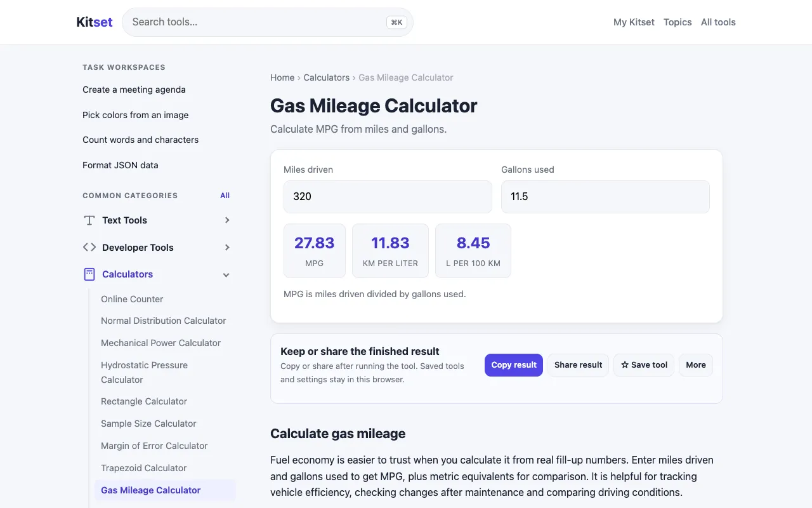Click the Calculators category icon
This screenshot has width=812, height=508.
pos(89,274)
